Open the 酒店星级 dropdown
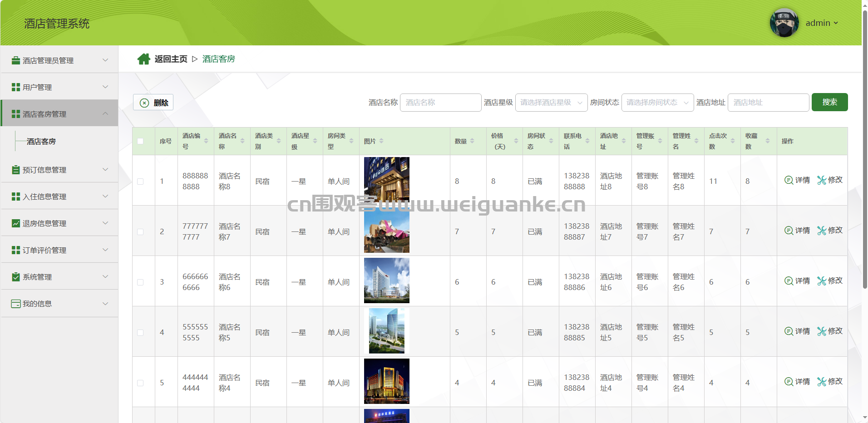 (551, 103)
